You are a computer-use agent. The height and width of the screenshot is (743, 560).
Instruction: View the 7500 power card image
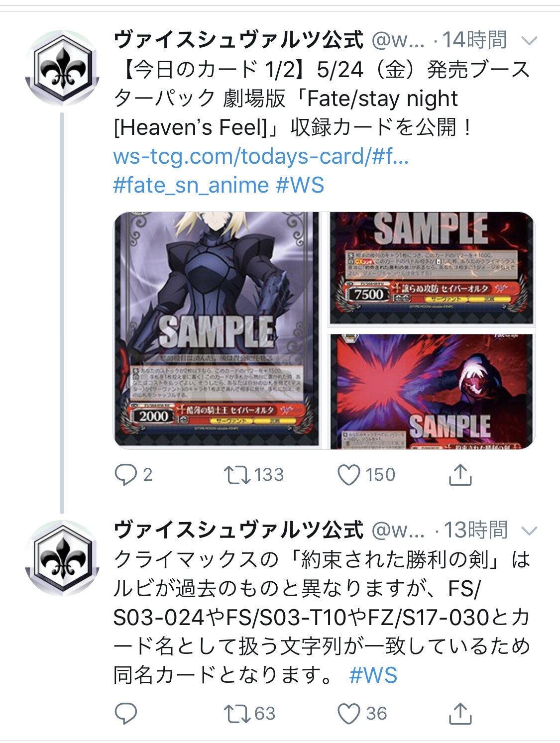(x=432, y=268)
